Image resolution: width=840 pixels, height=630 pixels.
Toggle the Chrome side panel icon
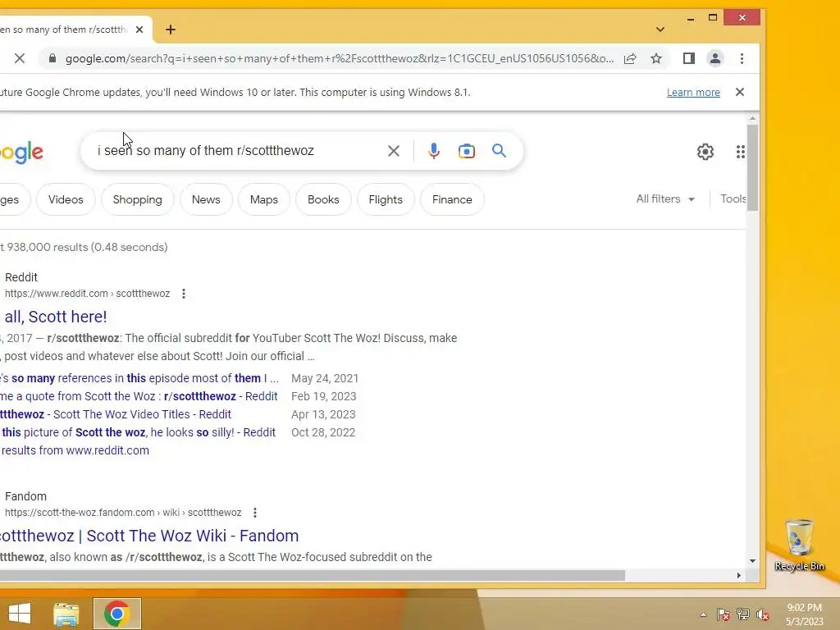[689, 58]
